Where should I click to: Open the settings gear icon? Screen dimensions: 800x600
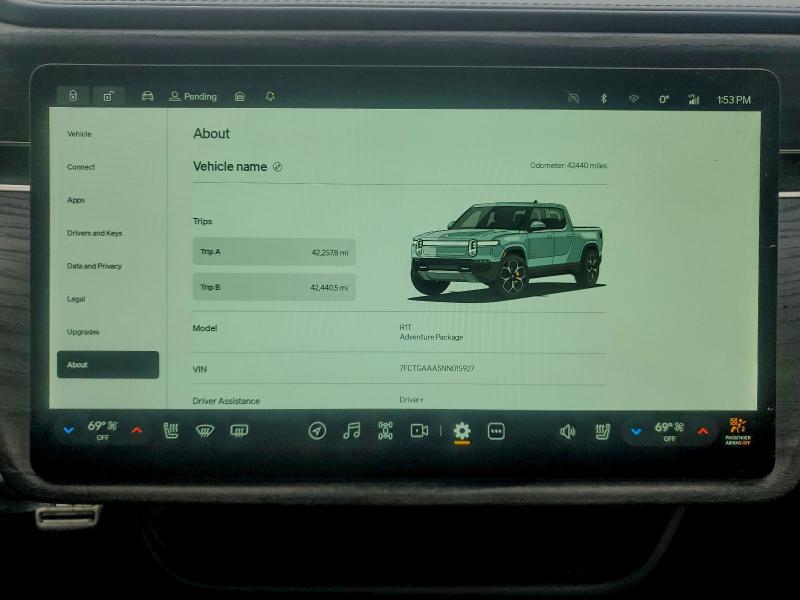[461, 431]
